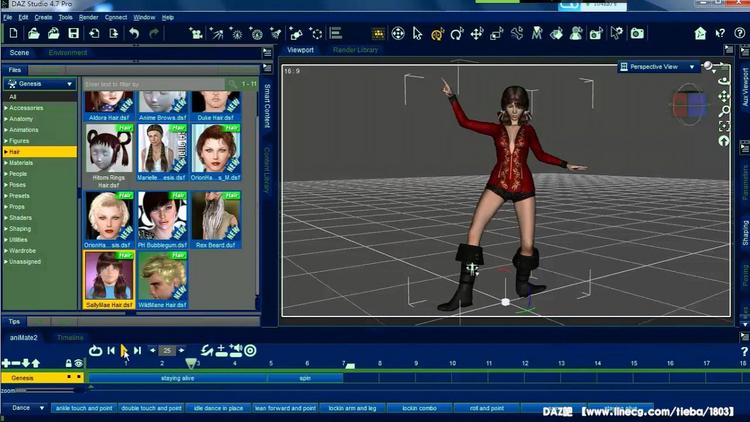The width and height of the screenshot is (750, 422).
Task: Open the What's This help pointer
Action: [720, 33]
